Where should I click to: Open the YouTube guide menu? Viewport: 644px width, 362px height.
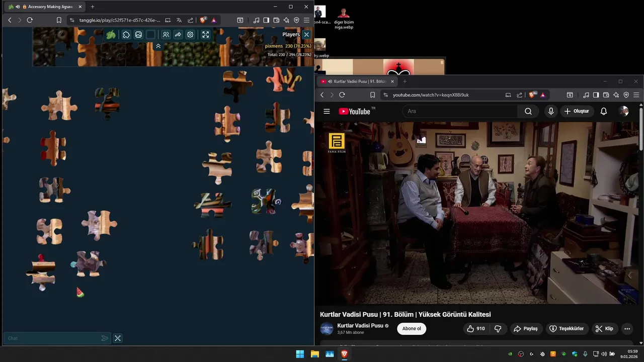tap(327, 112)
